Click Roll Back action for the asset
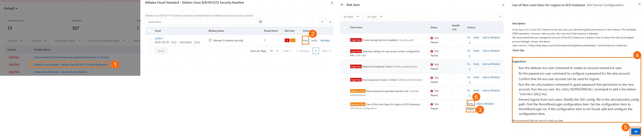This screenshot has height=138, width=644. tap(325, 40)
